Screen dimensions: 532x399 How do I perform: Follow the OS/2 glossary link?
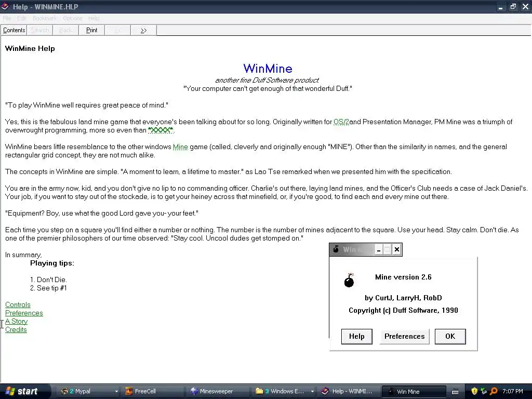pos(341,122)
